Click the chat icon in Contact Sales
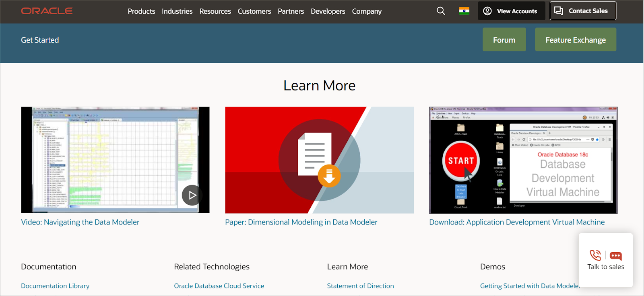The width and height of the screenshot is (644, 296). coord(559,11)
